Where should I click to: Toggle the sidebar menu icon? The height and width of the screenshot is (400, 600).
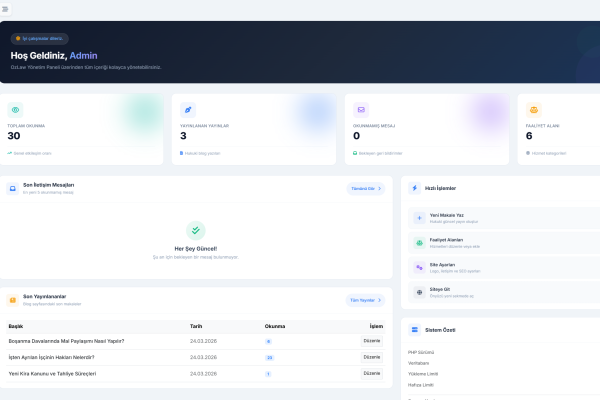[x=5, y=9]
